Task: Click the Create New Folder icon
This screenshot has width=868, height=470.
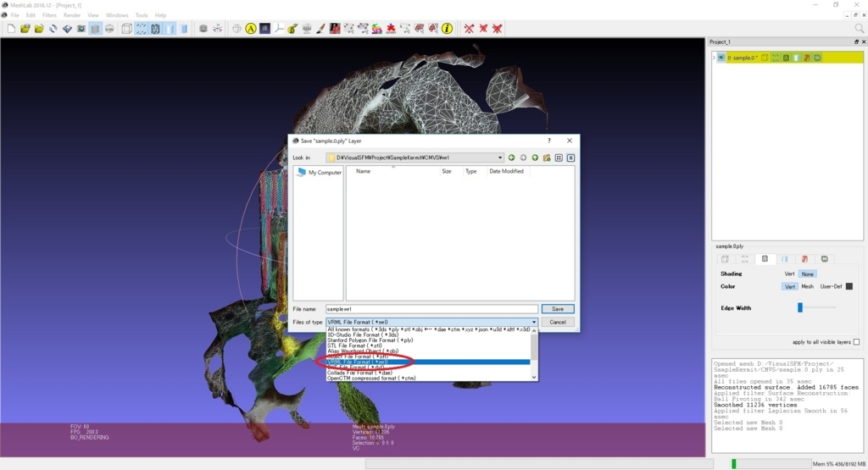Action: pyautogui.click(x=547, y=158)
